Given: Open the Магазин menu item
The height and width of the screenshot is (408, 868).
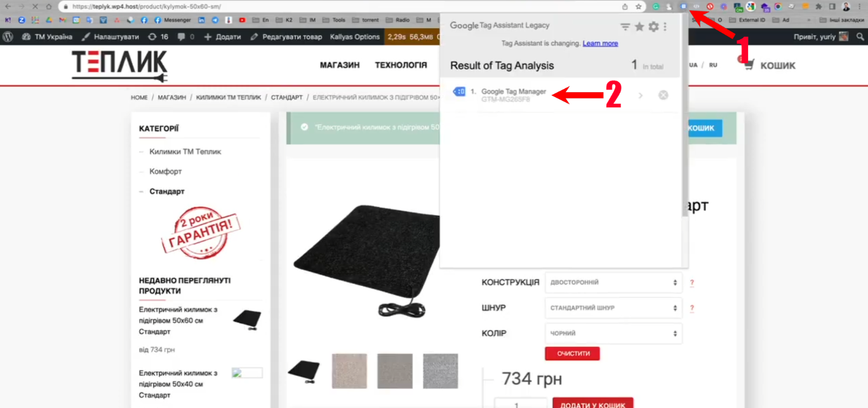Looking at the screenshot, I should 340,65.
